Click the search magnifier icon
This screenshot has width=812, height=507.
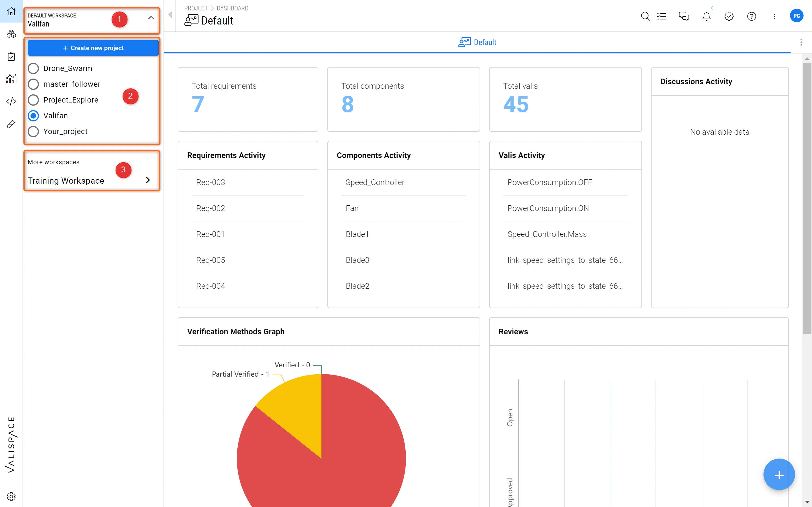[645, 16]
